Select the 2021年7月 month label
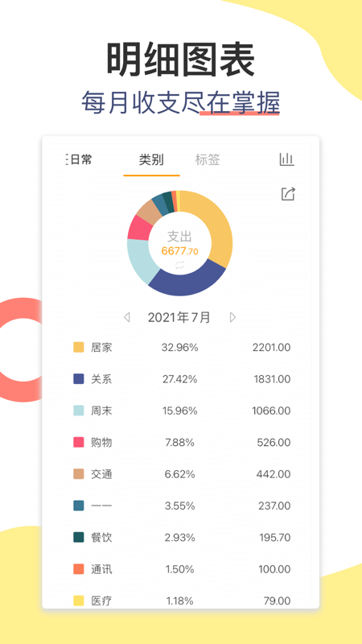This screenshot has width=362, height=644. (179, 317)
